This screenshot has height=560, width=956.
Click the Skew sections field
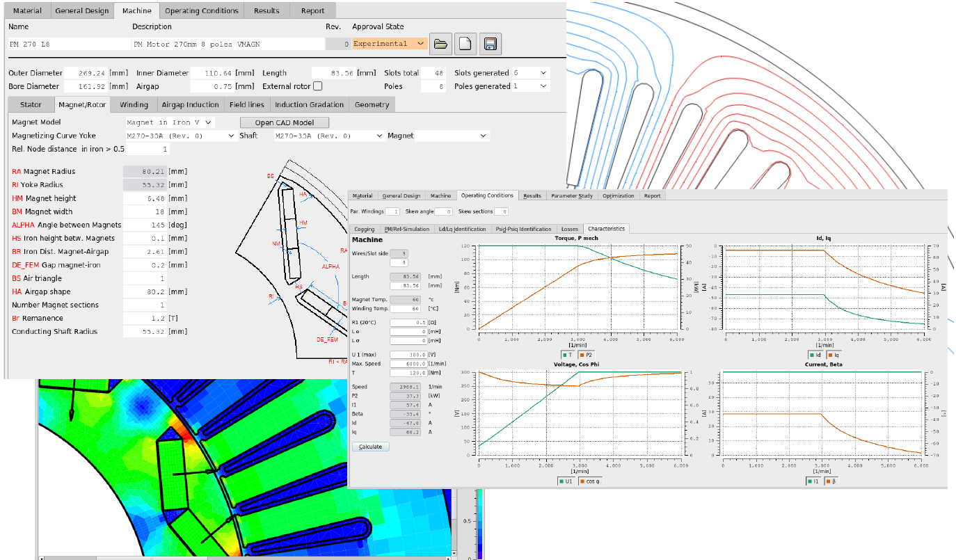point(501,211)
